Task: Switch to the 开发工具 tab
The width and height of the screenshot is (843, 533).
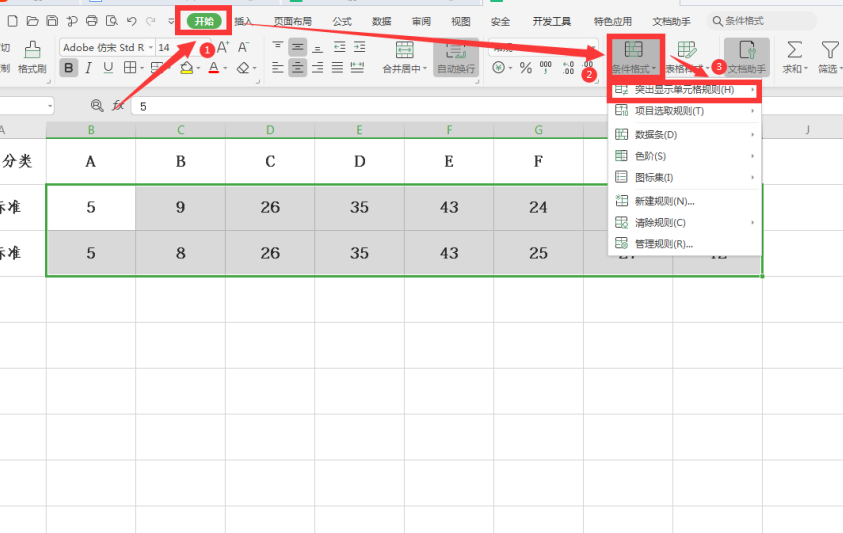Action: 552,22
